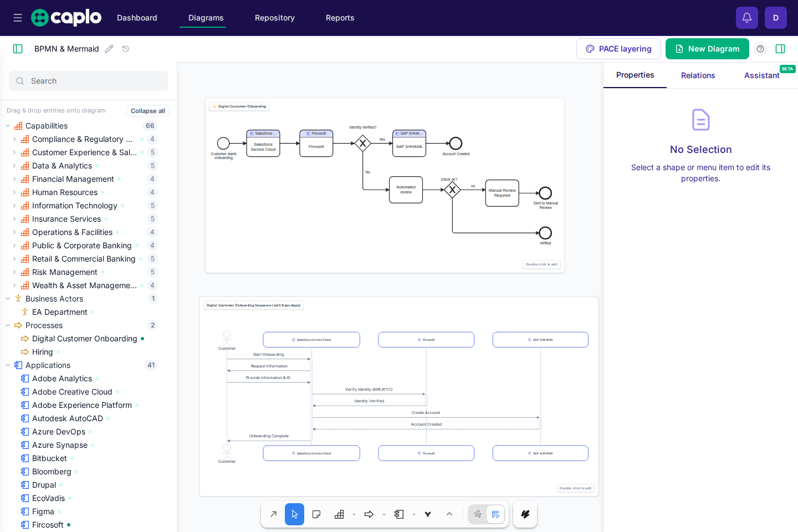
Task: Click Collapse all in entity tree
Action: coord(148,111)
